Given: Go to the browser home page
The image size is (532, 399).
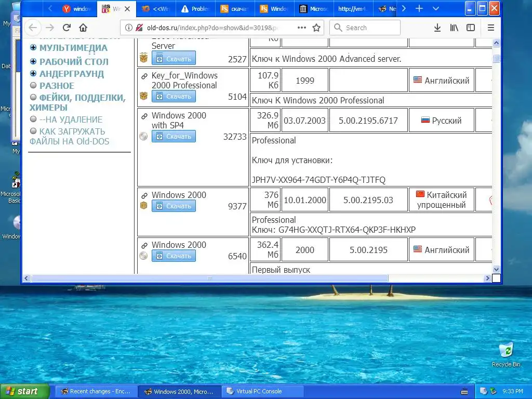Looking at the screenshot, I should [83, 28].
